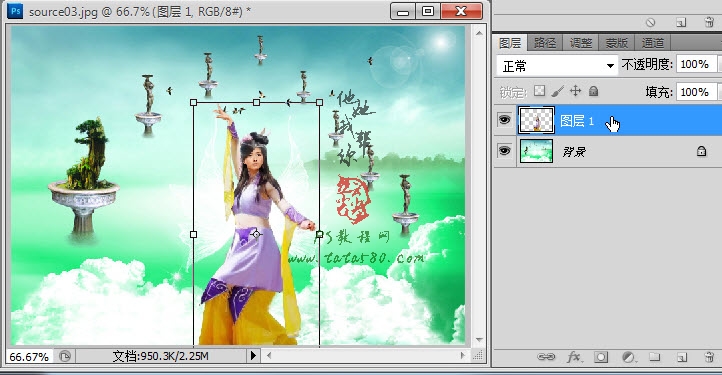Image resolution: width=722 pixels, height=375 pixels.
Task: Toggle lock transparent pixels
Action: point(539,91)
